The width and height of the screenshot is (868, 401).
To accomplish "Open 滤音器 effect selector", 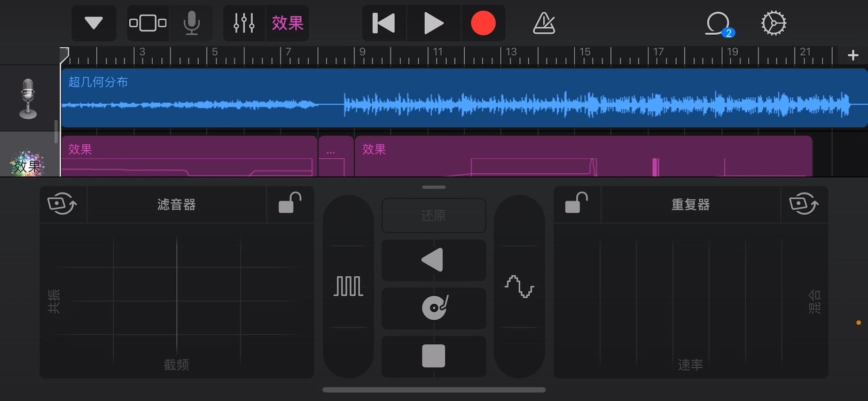I will pos(176,204).
